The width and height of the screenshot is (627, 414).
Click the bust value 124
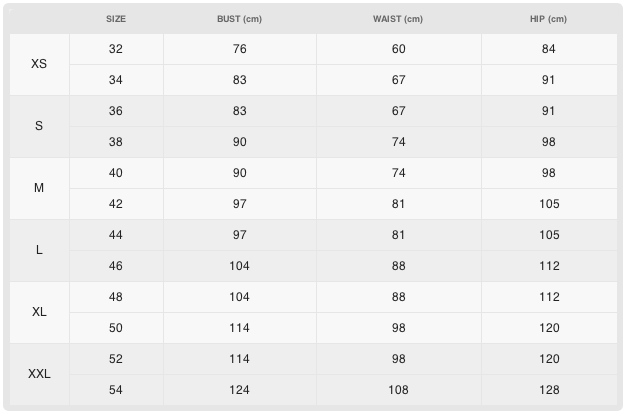[x=239, y=390]
